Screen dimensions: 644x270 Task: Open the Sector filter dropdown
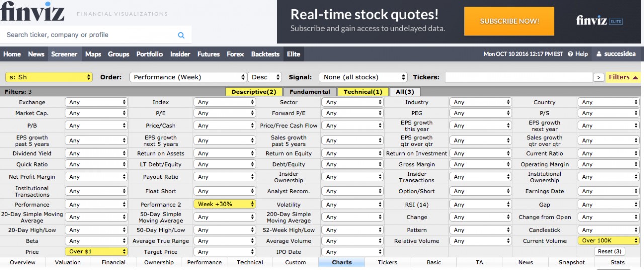tap(353, 102)
